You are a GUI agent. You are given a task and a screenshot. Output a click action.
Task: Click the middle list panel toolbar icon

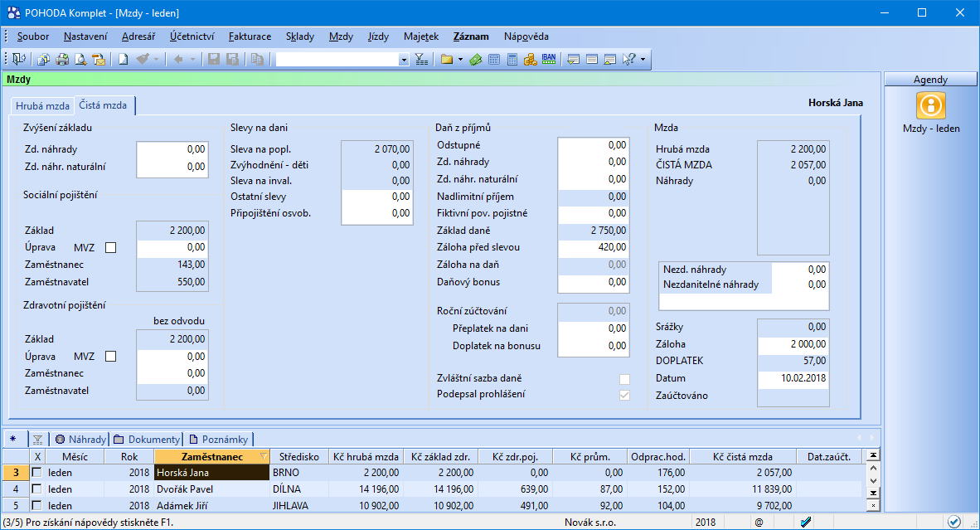pos(592,60)
